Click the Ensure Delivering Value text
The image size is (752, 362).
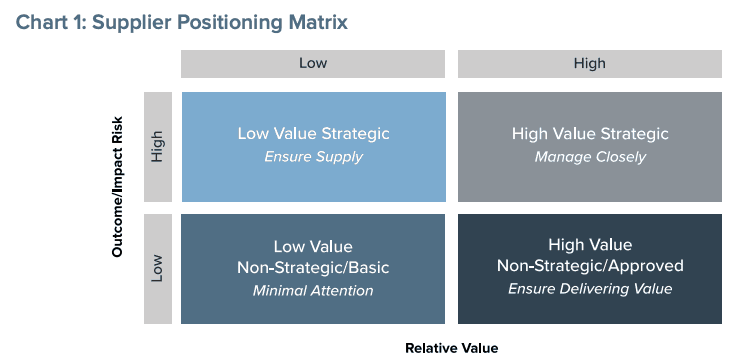pos(590,289)
